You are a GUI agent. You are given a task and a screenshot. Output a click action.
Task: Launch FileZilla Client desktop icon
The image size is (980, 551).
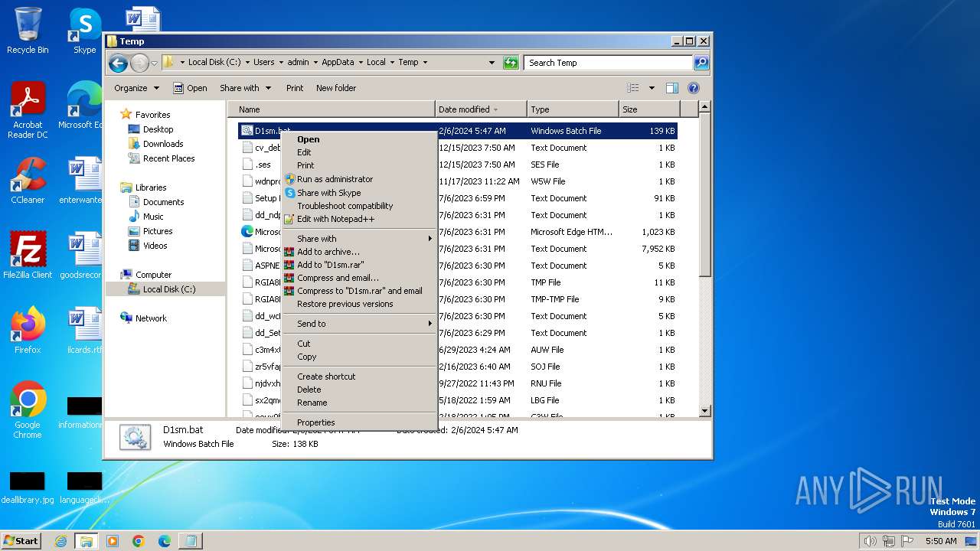pyautogui.click(x=28, y=256)
